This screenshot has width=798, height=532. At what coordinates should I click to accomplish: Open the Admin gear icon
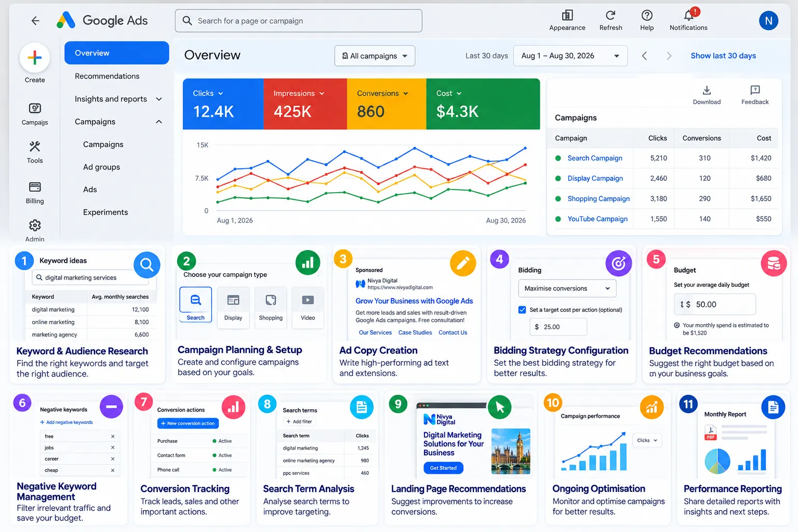(35, 225)
